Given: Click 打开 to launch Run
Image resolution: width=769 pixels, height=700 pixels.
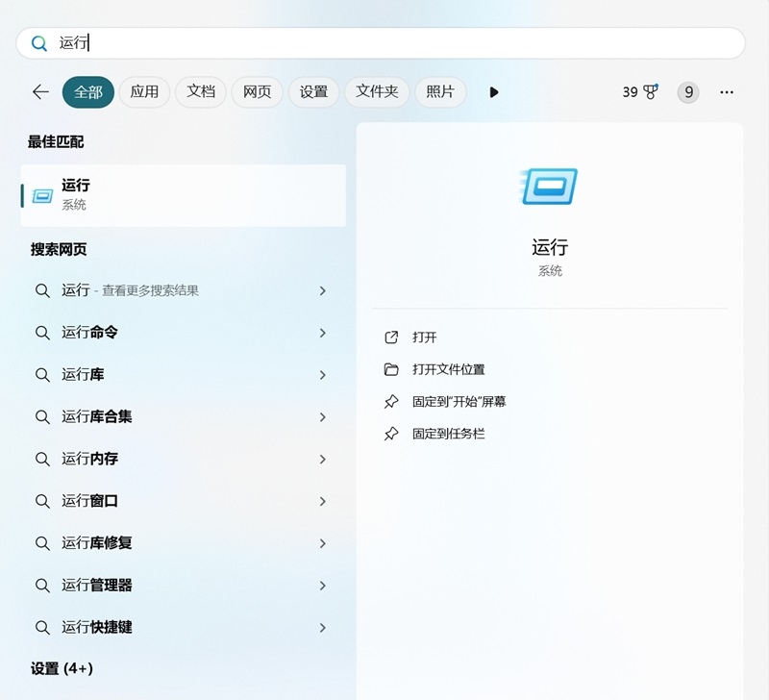Looking at the screenshot, I should point(424,337).
